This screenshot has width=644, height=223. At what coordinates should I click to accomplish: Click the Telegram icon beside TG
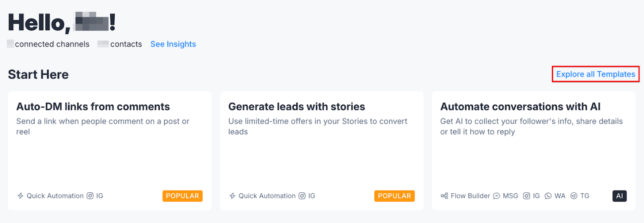[x=574, y=196]
